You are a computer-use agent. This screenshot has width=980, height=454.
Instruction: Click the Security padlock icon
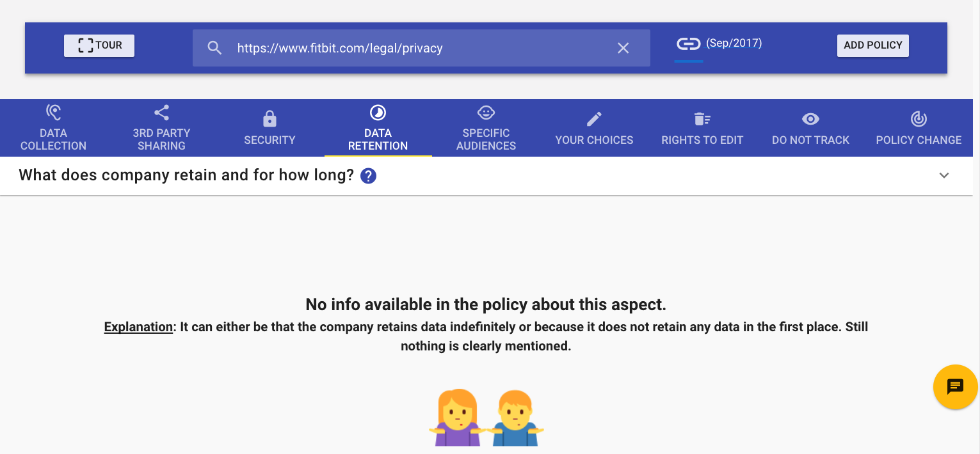pos(269,119)
